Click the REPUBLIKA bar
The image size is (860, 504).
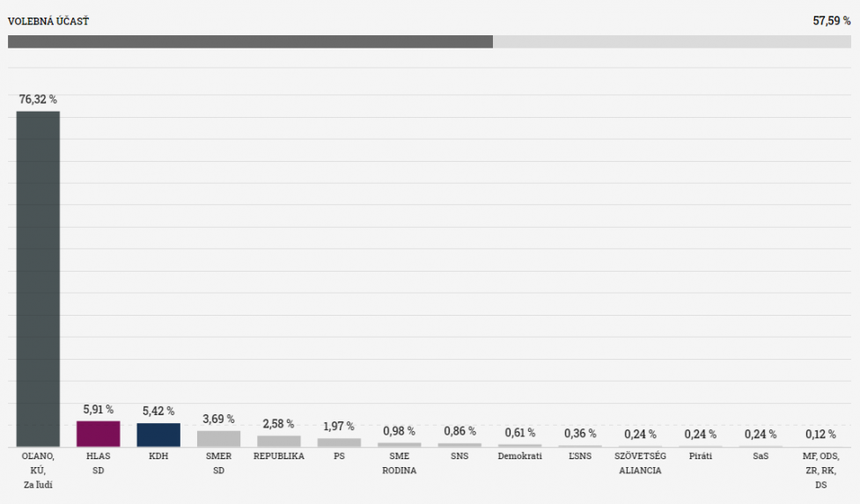click(279, 441)
